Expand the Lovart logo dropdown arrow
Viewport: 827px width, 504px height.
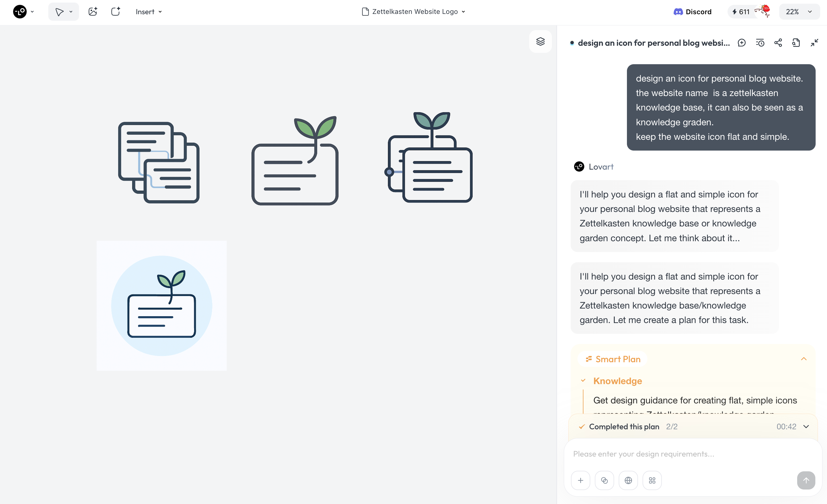32,12
